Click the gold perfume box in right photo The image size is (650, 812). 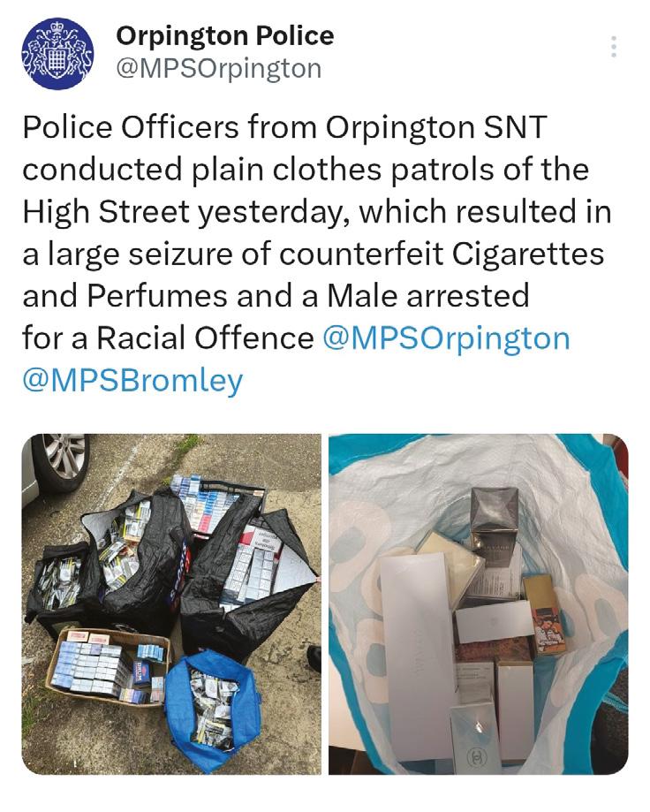pos(543,614)
